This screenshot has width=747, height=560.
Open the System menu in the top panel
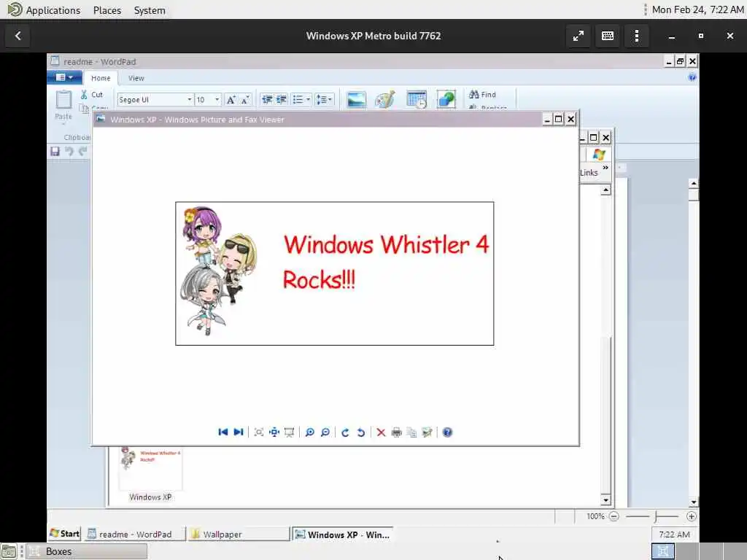click(150, 10)
